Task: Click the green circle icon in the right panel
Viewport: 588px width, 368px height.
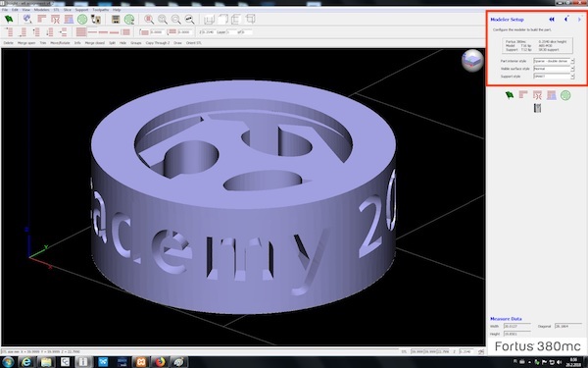Action: 565,95
